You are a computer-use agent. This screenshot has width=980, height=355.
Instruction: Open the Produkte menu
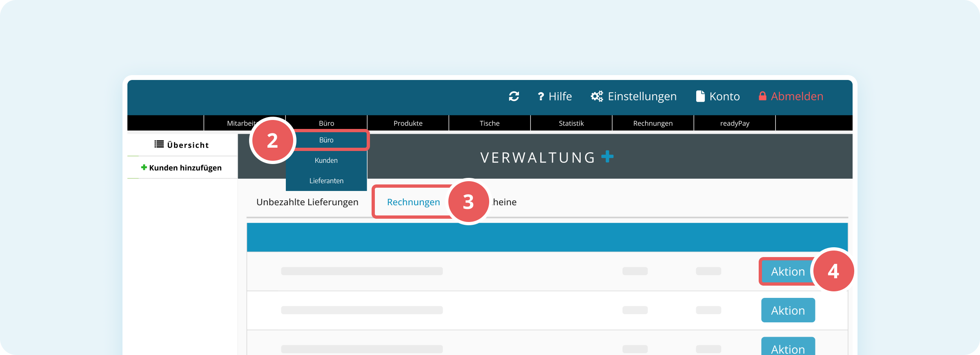pos(408,123)
